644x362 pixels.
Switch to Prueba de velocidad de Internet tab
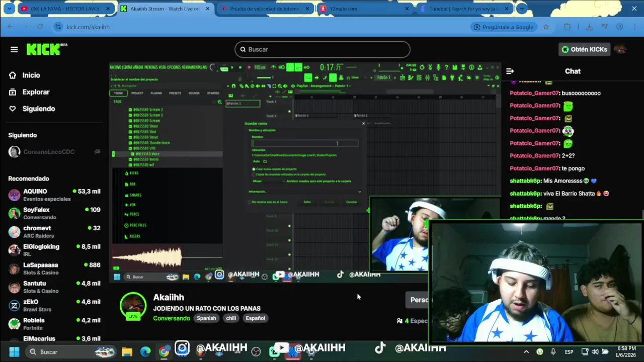(x=265, y=9)
